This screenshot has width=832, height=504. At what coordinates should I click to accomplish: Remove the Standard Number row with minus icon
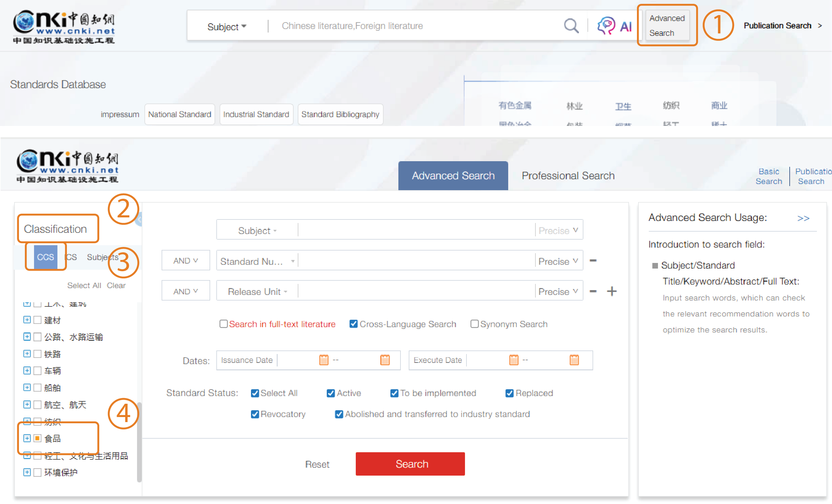(593, 261)
